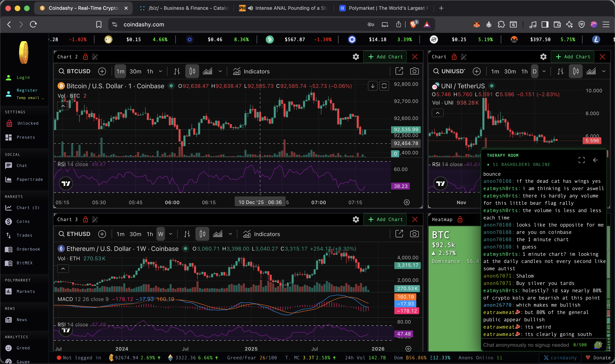Select candlestick style on ETHUSD chart

(202, 234)
